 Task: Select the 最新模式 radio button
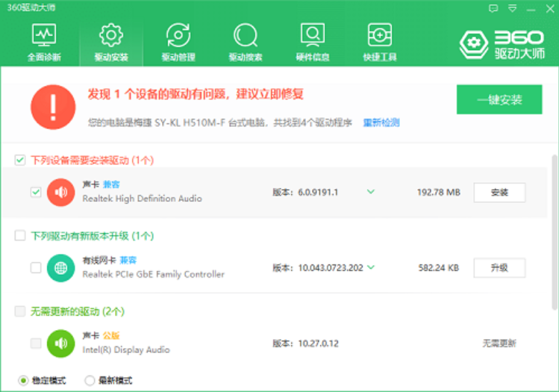tap(90, 381)
